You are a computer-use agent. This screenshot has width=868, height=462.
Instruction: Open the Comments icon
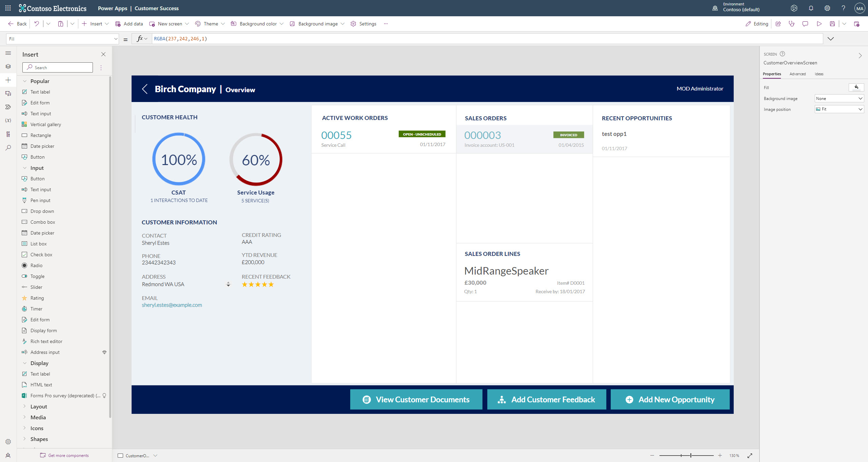[805, 24]
